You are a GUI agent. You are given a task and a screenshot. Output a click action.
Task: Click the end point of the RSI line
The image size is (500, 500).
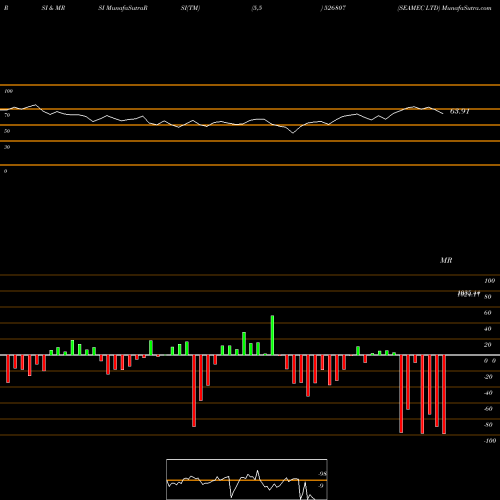[443, 114]
